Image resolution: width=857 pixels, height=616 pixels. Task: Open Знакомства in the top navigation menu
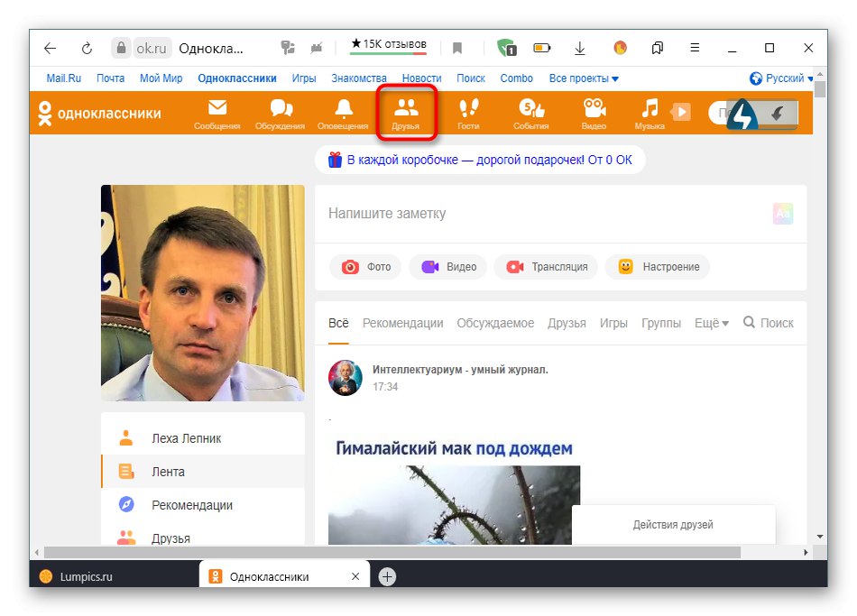(359, 78)
